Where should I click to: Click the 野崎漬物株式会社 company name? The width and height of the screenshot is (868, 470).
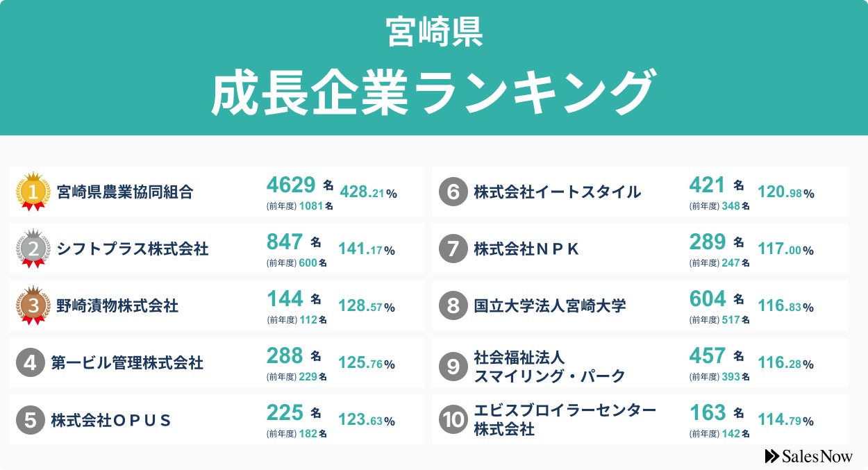pos(117,305)
